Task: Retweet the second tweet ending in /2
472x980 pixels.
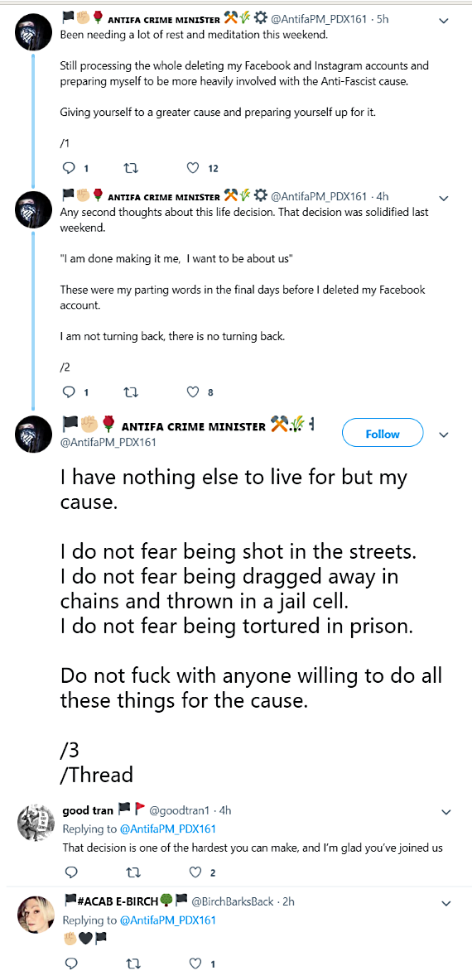Action: pyautogui.click(x=132, y=392)
